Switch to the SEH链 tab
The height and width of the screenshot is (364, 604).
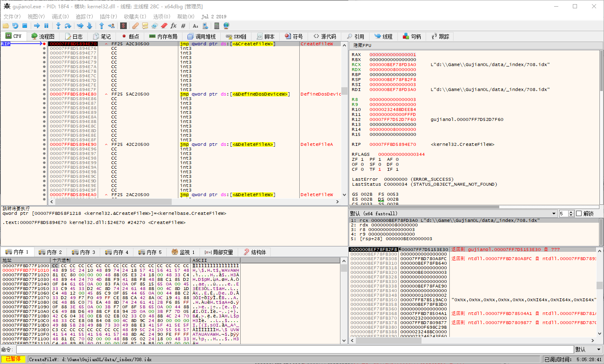(236, 37)
